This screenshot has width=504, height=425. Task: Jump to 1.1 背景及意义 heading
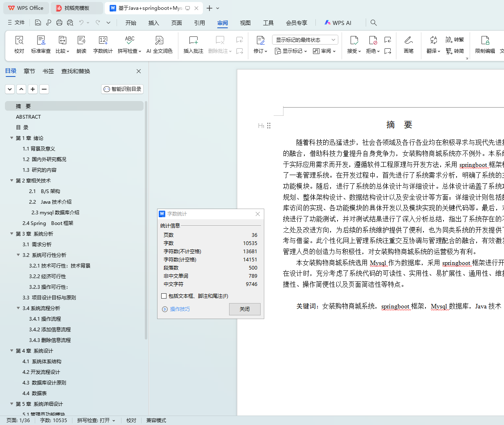pos(39,148)
